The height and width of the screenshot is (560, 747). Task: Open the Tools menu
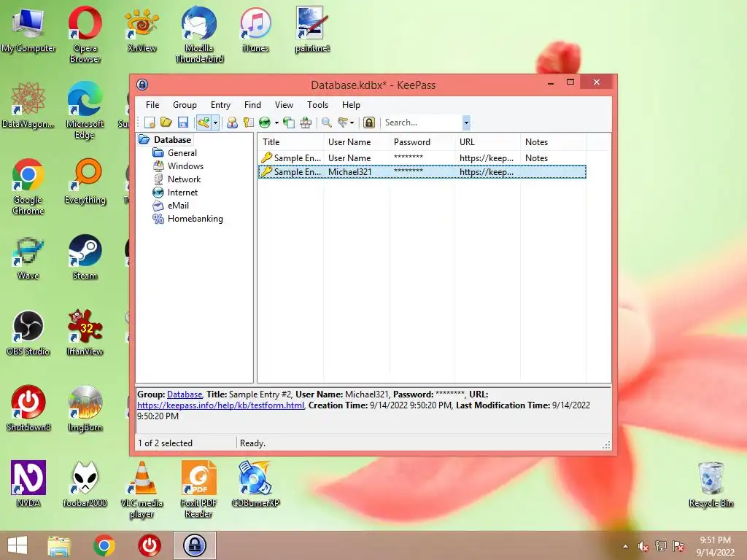pyautogui.click(x=318, y=105)
